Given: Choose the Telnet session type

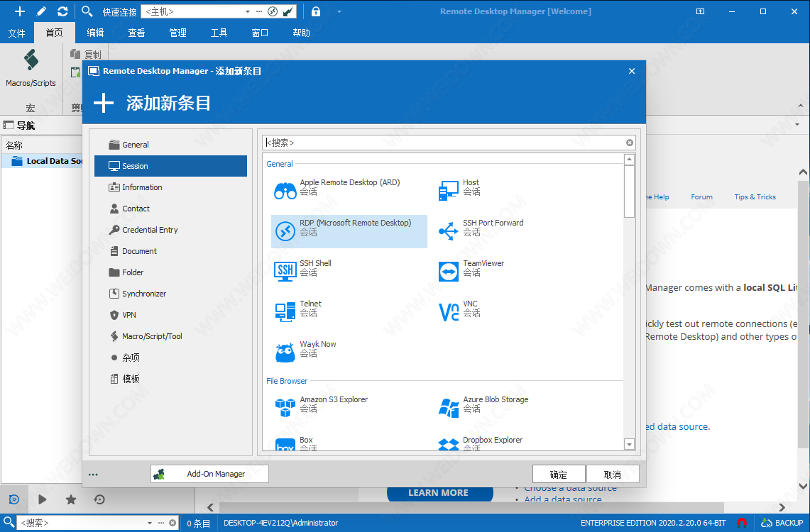Looking at the screenshot, I should pos(310,309).
